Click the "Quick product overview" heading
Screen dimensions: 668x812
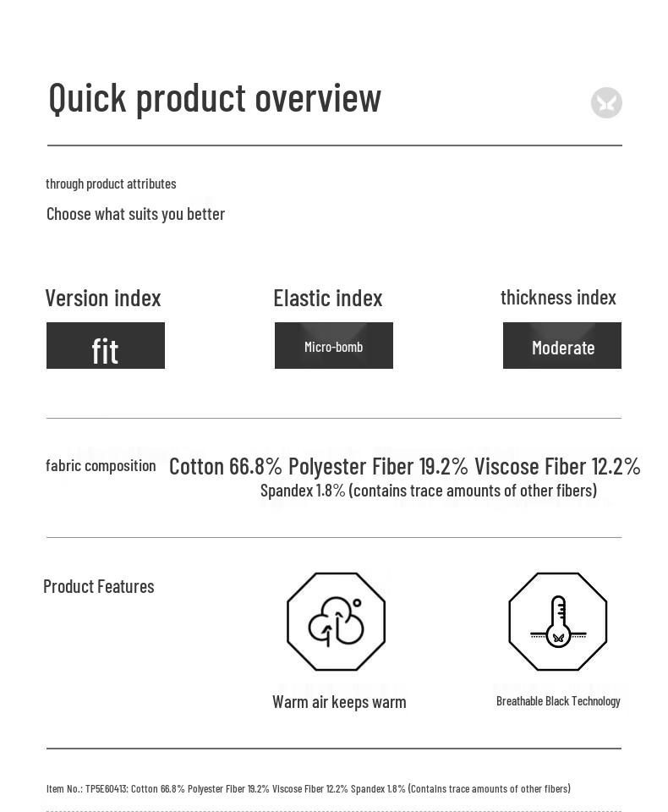click(x=215, y=98)
